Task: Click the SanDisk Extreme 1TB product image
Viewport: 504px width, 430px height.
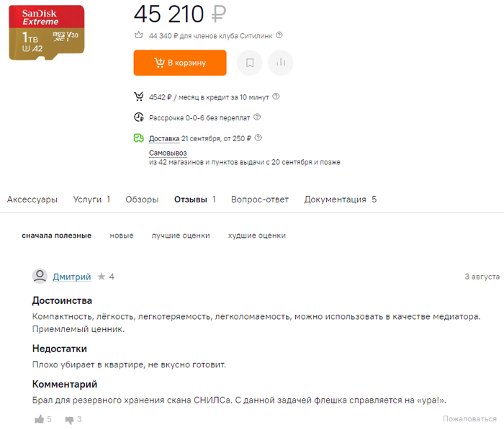Action: 47,32
